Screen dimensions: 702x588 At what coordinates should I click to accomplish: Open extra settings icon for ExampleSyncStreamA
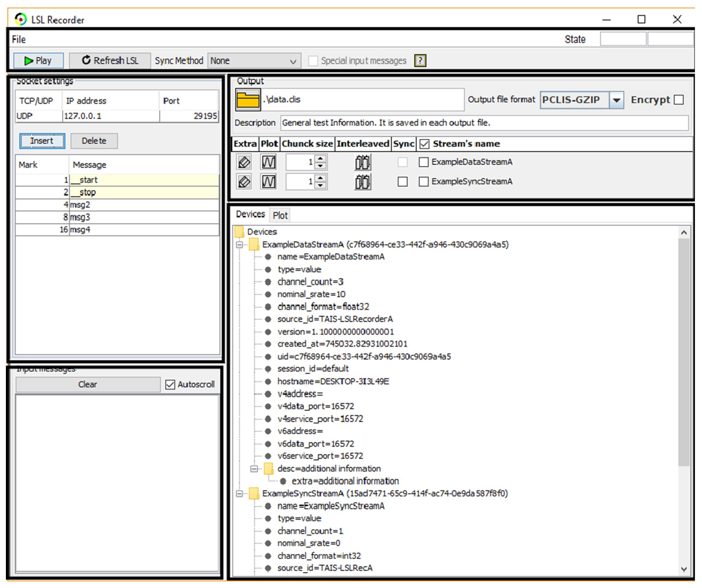244,182
